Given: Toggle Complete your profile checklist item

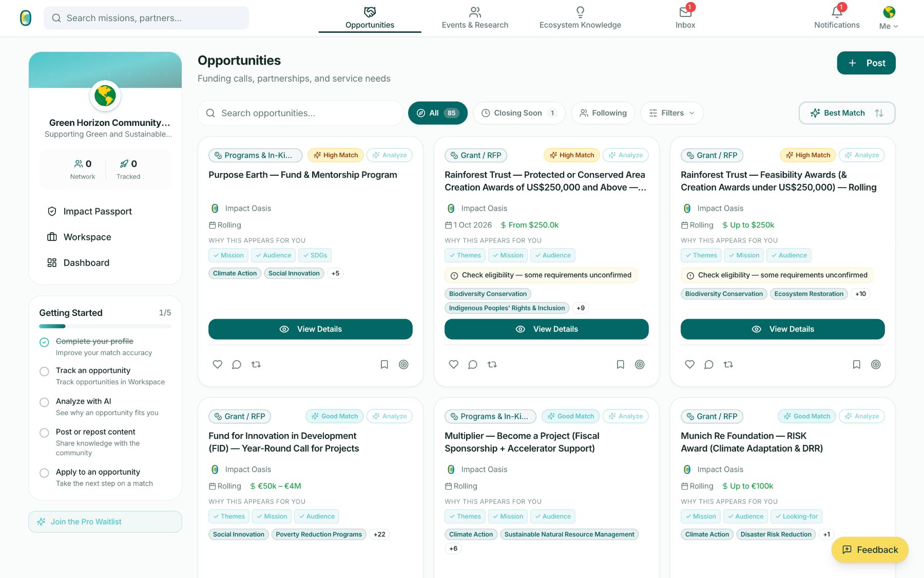Looking at the screenshot, I should 45,342.
